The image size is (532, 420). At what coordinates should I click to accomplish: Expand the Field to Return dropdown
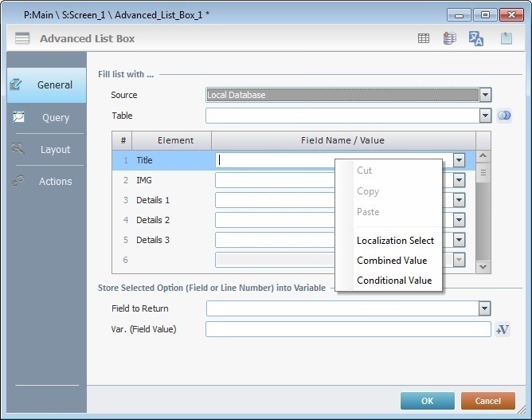coord(484,308)
